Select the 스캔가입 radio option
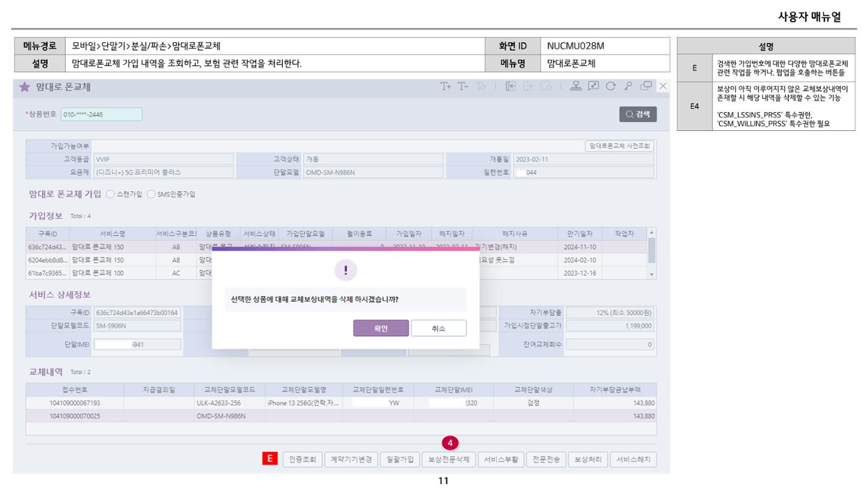The height and width of the screenshot is (489, 868). 111,194
